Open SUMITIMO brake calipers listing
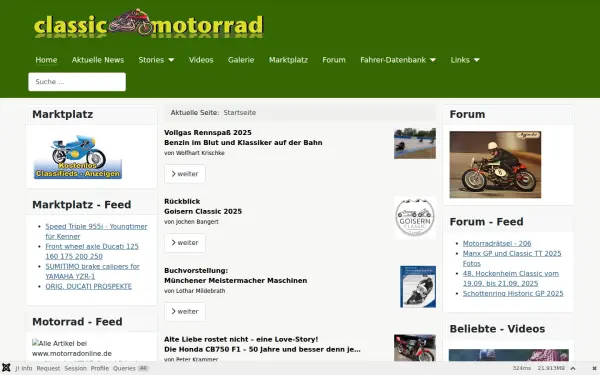 pos(92,271)
